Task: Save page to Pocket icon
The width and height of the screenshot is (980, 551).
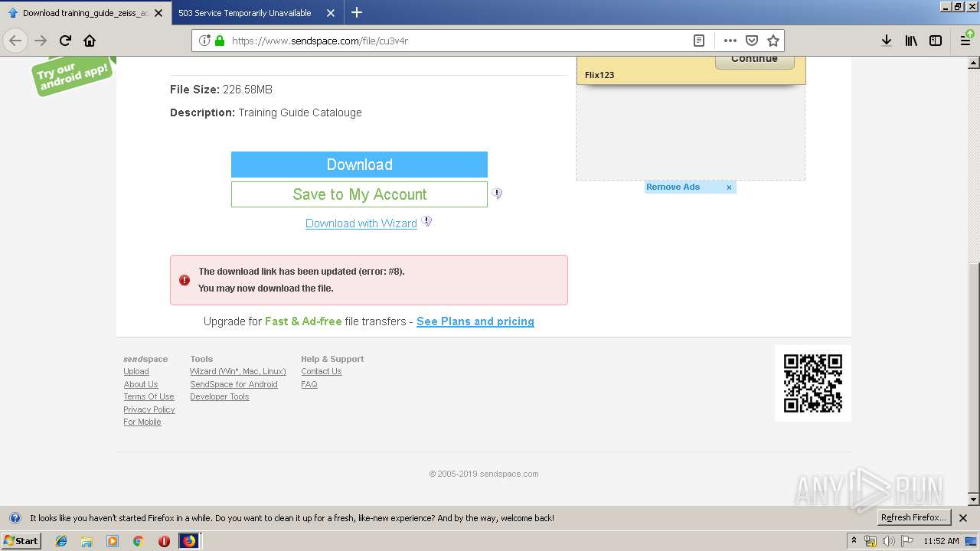Action: click(752, 41)
